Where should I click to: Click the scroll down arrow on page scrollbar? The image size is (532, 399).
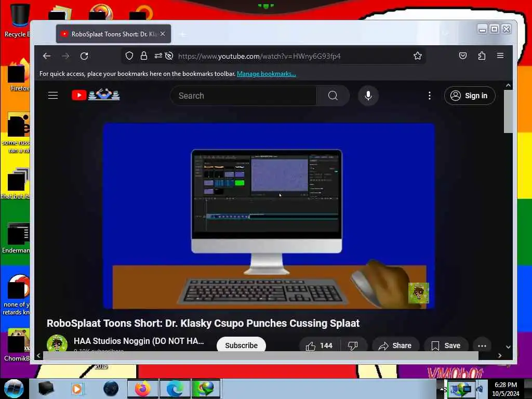pyautogui.click(x=508, y=347)
